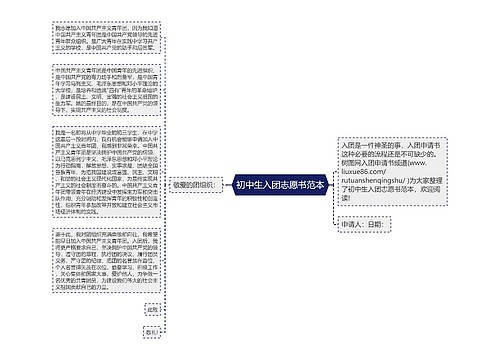
Task: Select the node 申请人：日期：
Action: click(364, 224)
